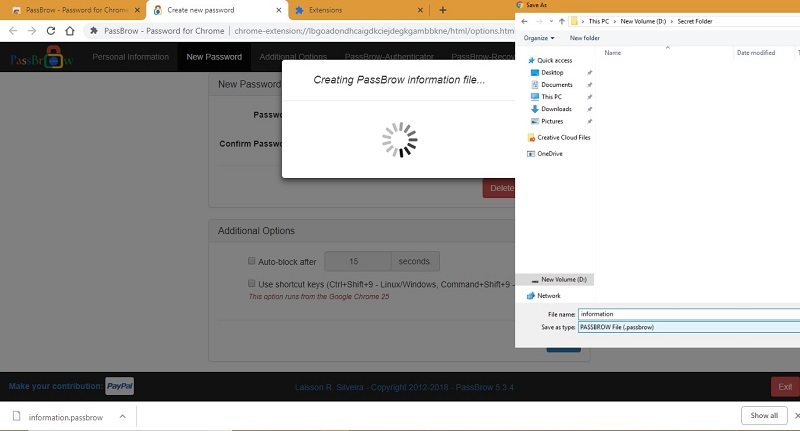Expand the Organize dropdown menu
The height and width of the screenshot is (431, 800).
pyautogui.click(x=539, y=38)
